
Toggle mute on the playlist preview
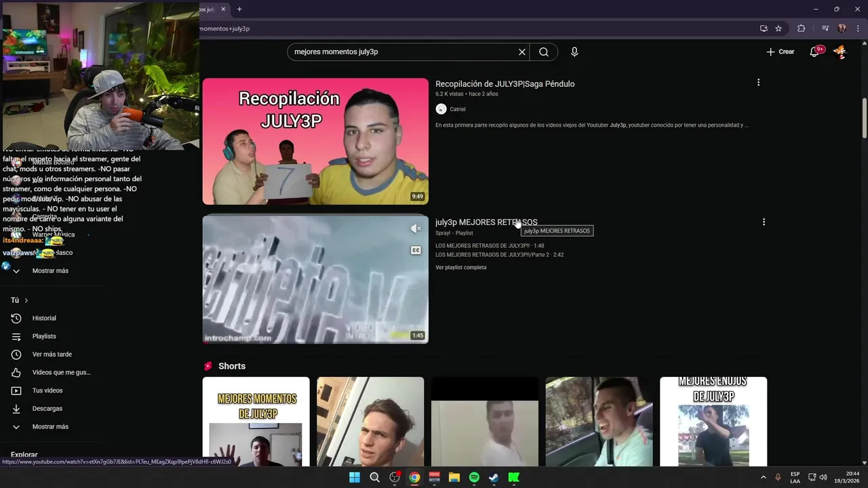pyautogui.click(x=416, y=229)
